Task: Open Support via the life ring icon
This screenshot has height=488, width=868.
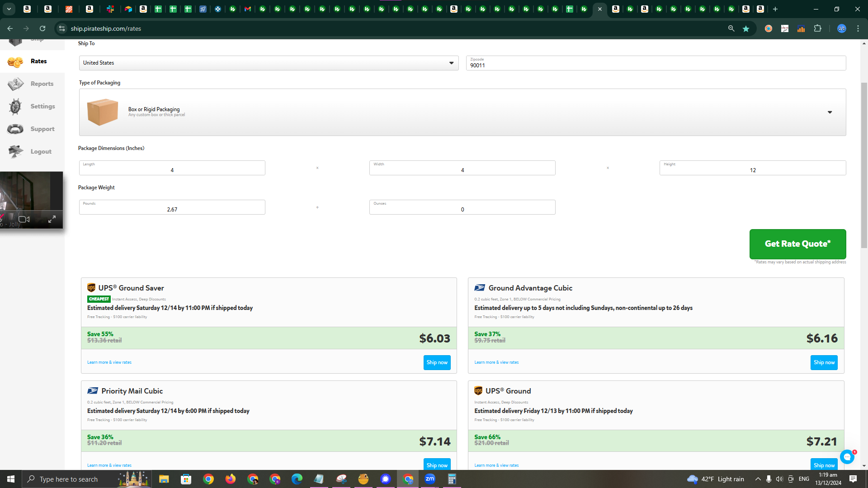Action: (x=15, y=129)
